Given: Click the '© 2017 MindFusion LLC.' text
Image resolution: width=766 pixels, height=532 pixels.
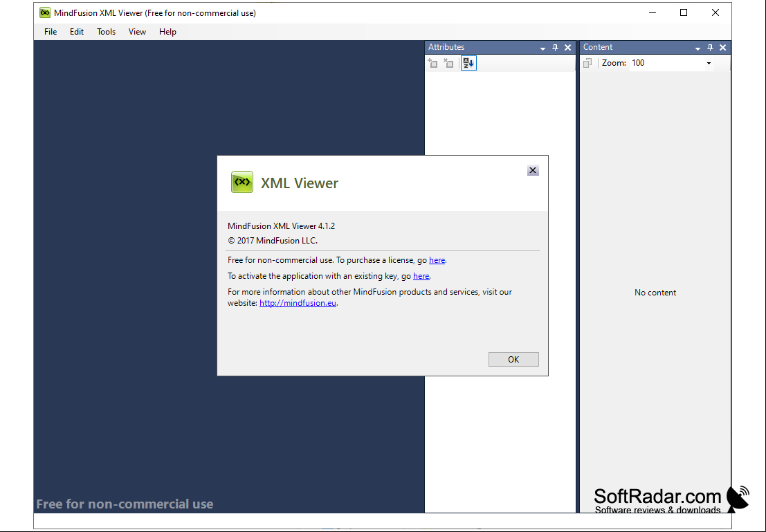Looking at the screenshot, I should tap(273, 241).
